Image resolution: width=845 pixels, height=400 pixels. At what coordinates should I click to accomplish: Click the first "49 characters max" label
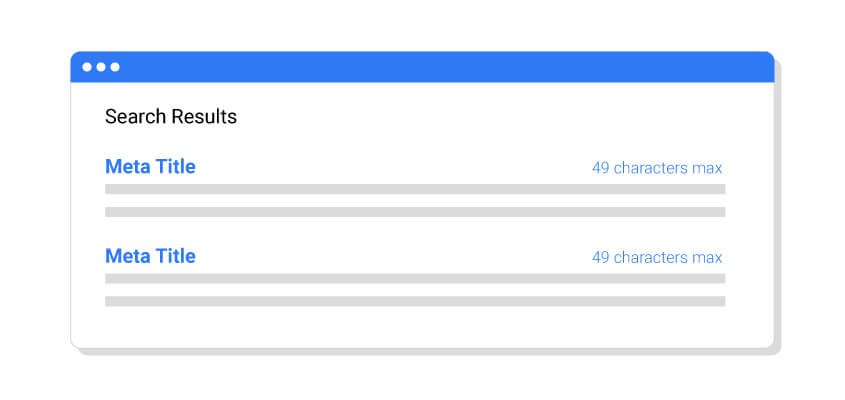pyautogui.click(x=656, y=168)
